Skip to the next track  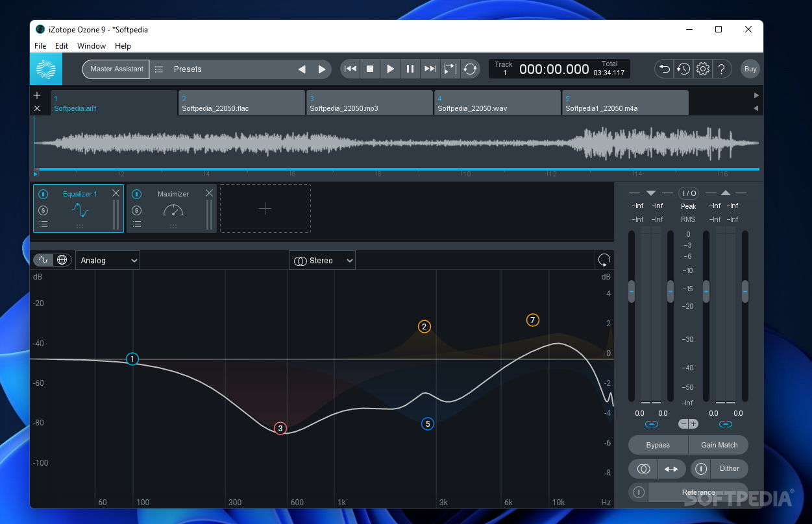coord(430,69)
